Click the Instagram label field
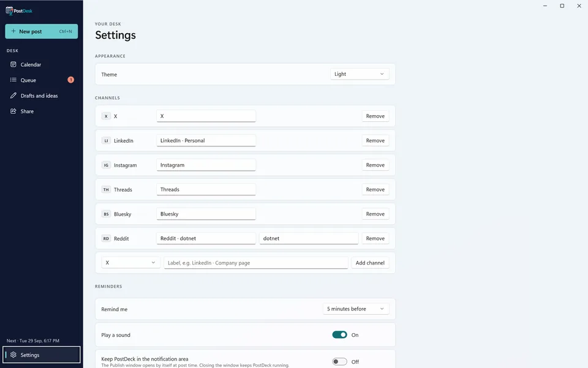The height and width of the screenshot is (368, 588). [x=206, y=165]
